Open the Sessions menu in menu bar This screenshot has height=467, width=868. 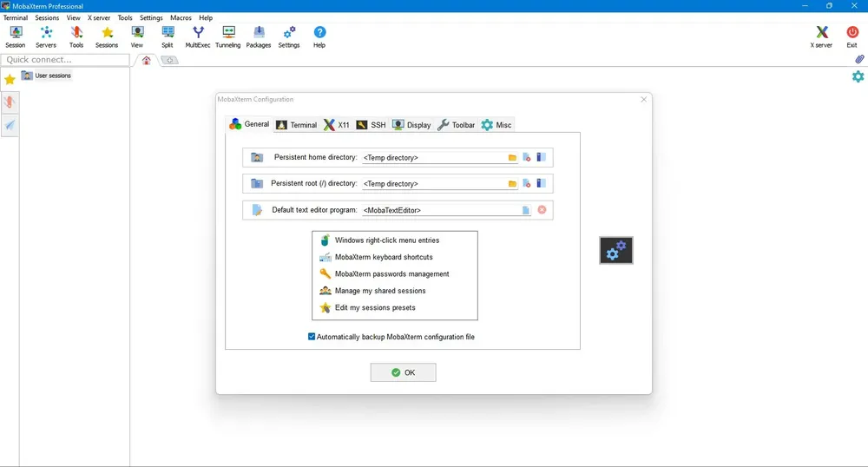(x=47, y=17)
